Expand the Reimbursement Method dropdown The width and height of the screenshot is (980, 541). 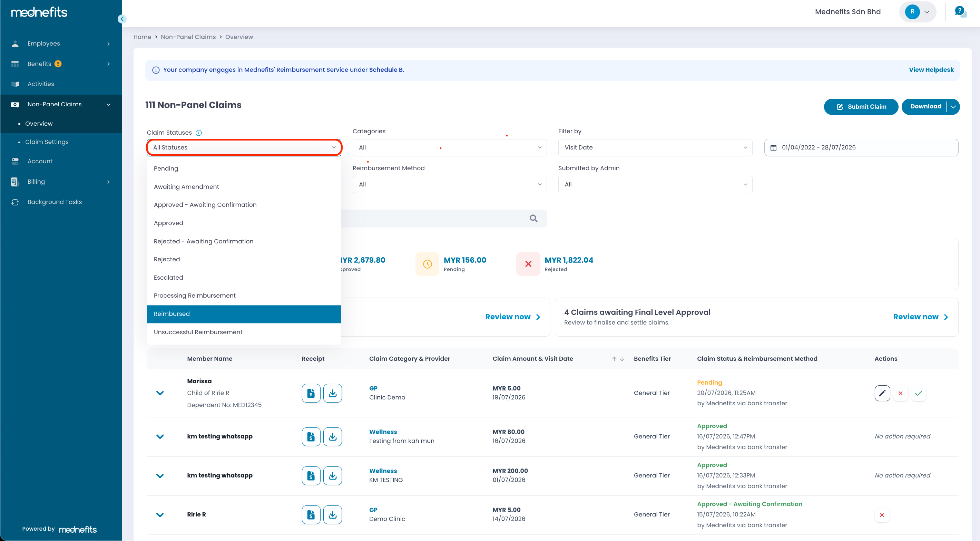click(449, 185)
